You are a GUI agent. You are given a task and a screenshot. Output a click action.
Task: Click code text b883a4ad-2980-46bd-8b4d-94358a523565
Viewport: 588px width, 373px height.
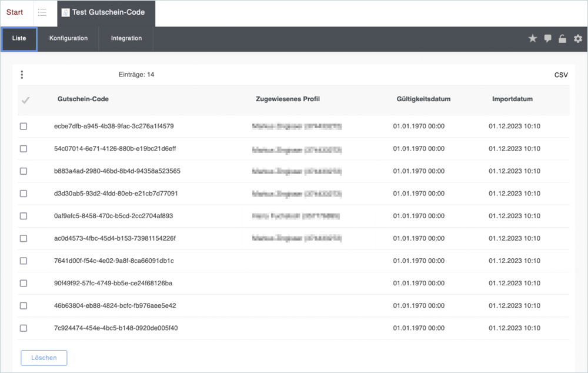117,171
